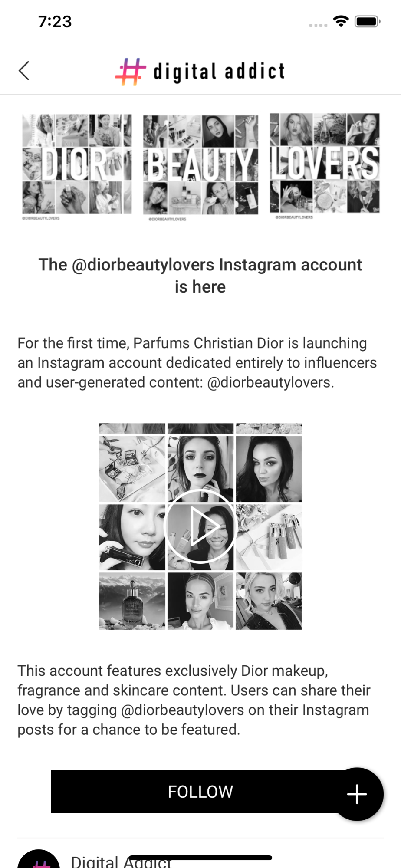Tap the woman holding Dior lipstick photo

(132, 537)
